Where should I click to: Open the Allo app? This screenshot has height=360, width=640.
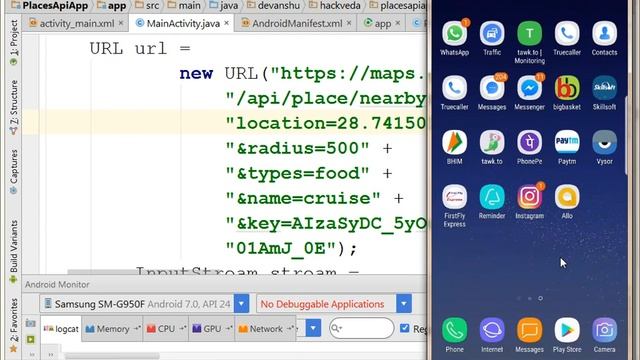pyautogui.click(x=567, y=197)
